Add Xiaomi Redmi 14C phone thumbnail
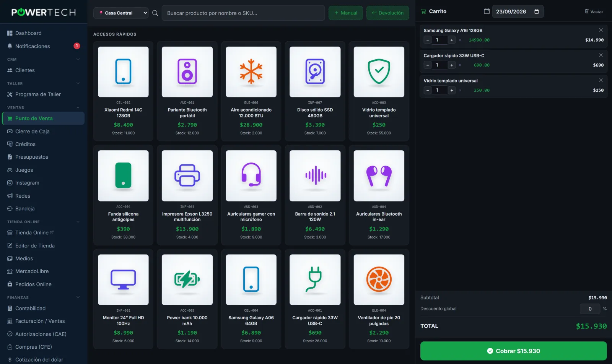Screen dimensions: 612x364 point(123,72)
